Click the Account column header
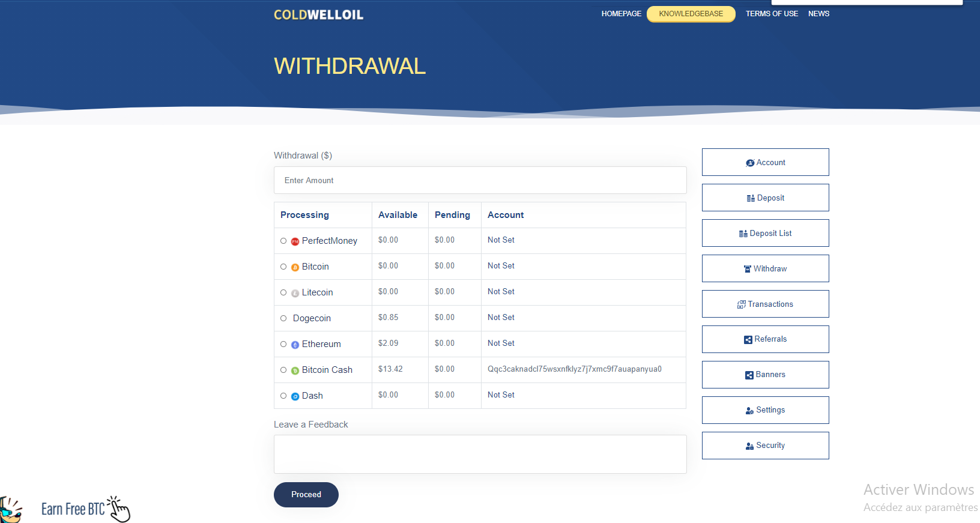This screenshot has width=980, height=523. click(506, 215)
